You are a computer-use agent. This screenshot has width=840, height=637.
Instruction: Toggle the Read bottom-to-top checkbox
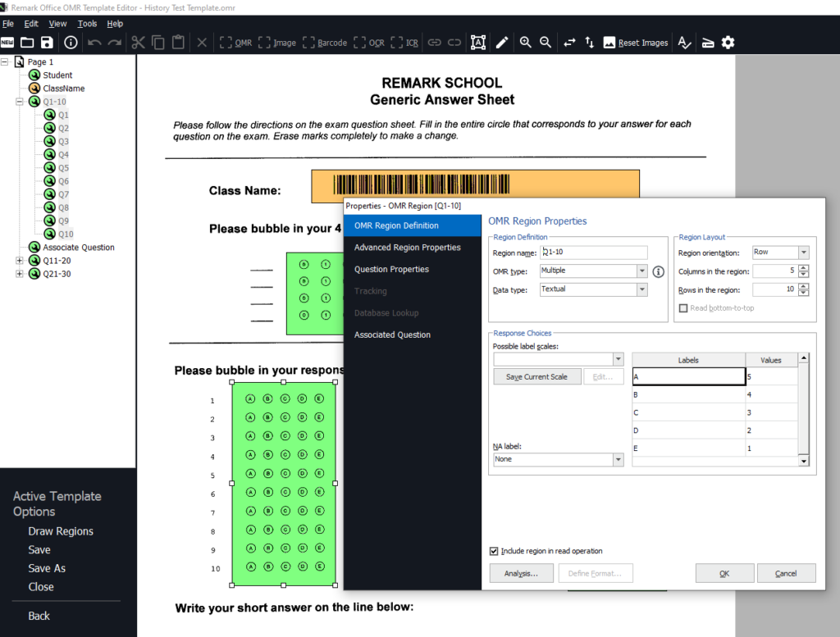coord(683,308)
